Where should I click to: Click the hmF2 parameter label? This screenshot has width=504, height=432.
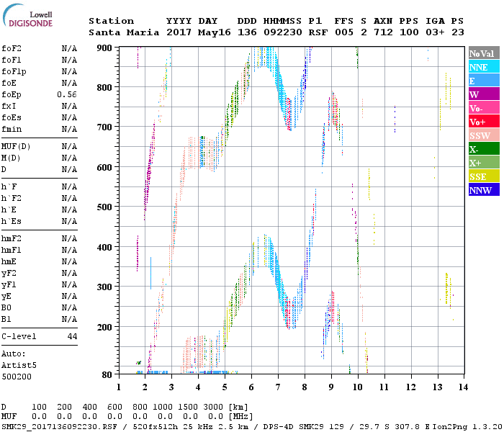[12, 239]
